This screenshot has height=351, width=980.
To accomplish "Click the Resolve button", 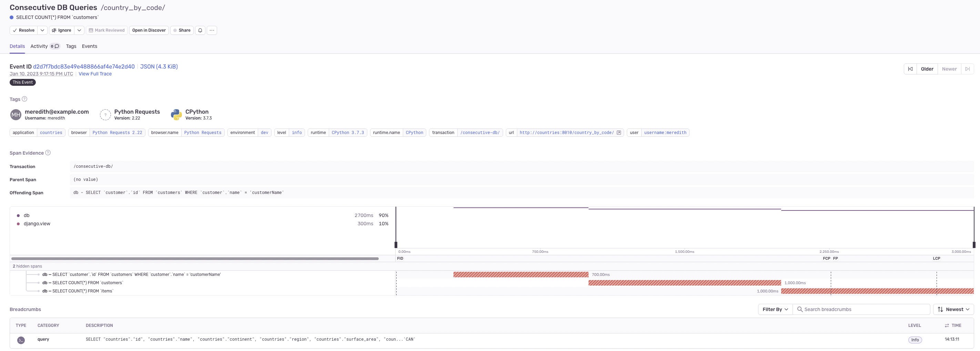I will pos(23,30).
